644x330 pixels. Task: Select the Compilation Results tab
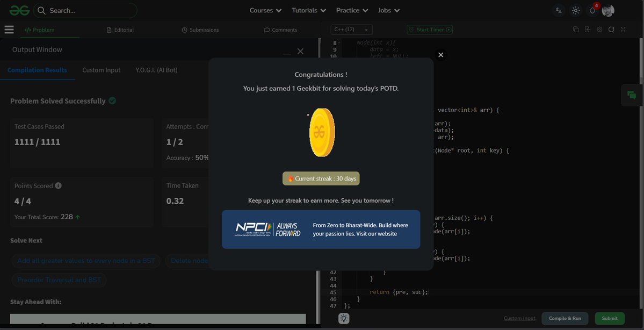(37, 70)
